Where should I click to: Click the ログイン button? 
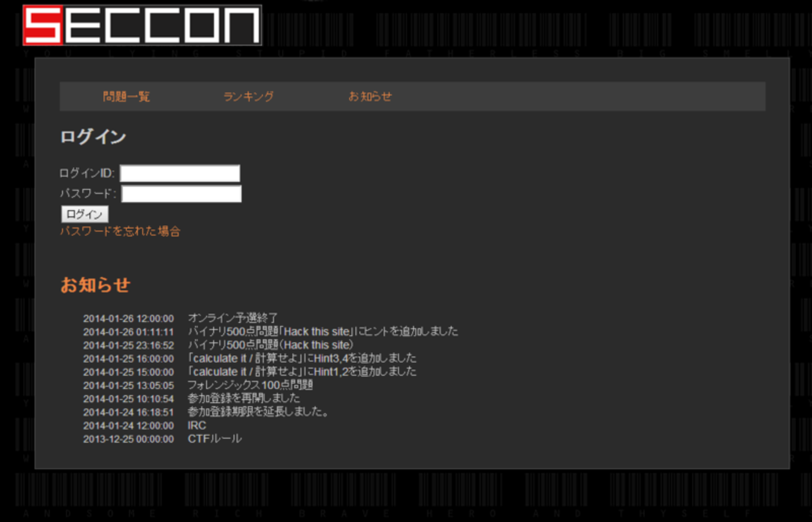(84, 214)
